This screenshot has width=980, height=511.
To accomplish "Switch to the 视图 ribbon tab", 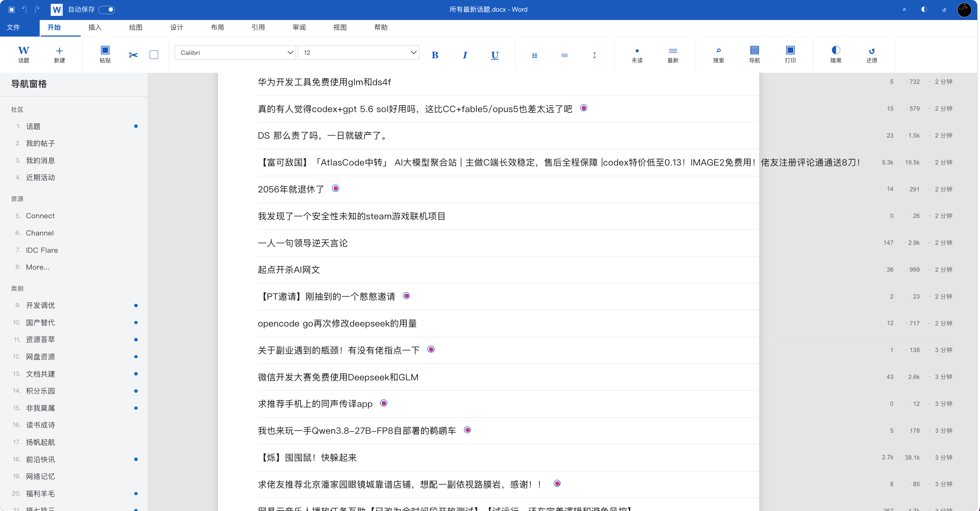I will 340,27.
